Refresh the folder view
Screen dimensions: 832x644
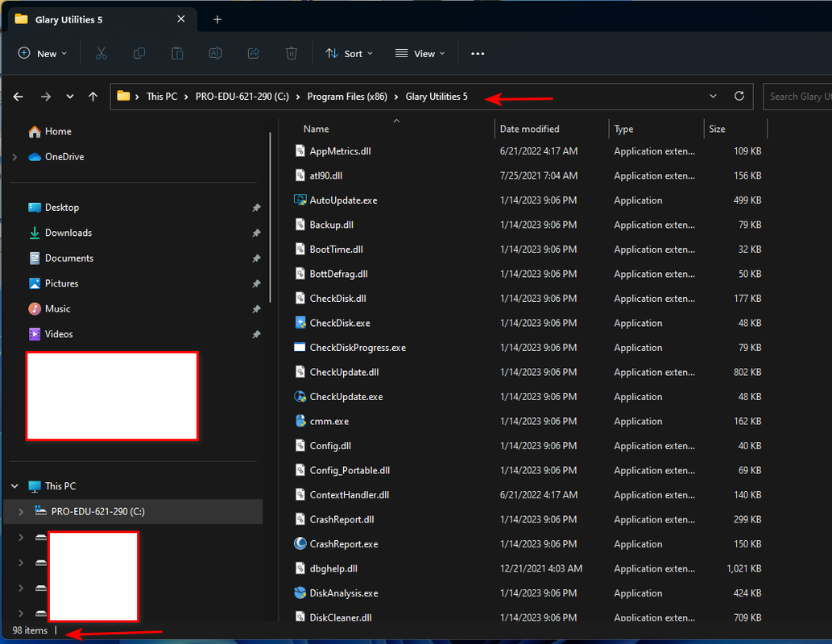click(739, 96)
